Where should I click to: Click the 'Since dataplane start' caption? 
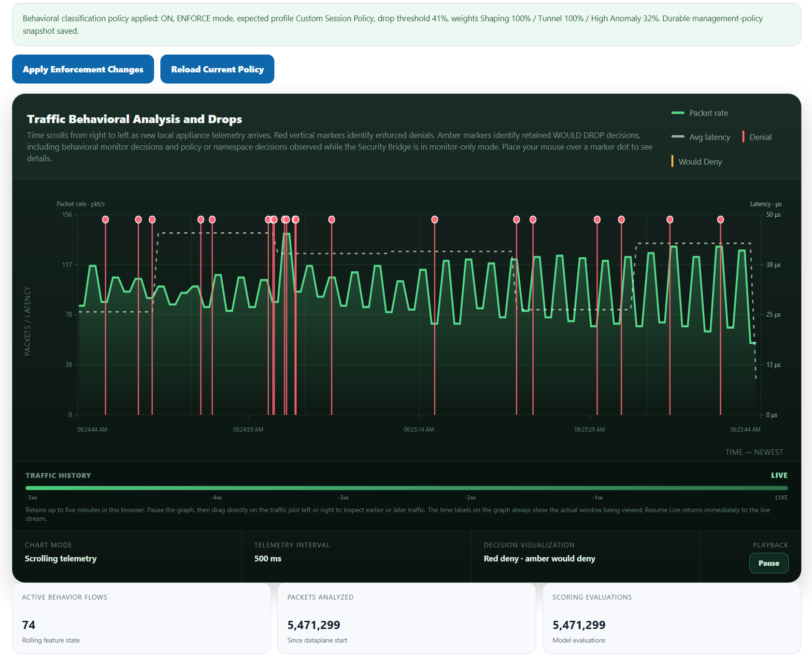317,641
